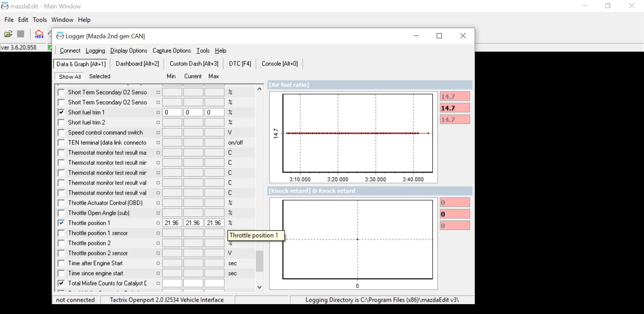The width and height of the screenshot is (644, 314).
Task: Click the Current column header
Action: [193, 76]
